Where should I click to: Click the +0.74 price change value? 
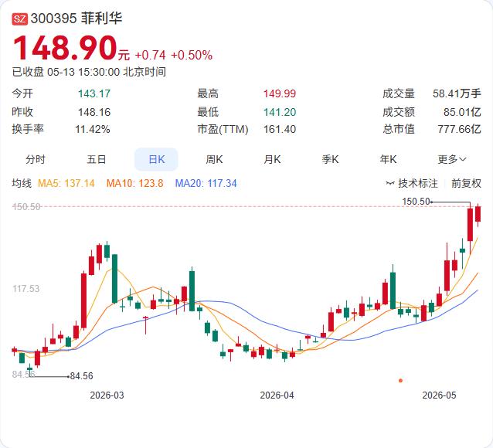click(150, 56)
